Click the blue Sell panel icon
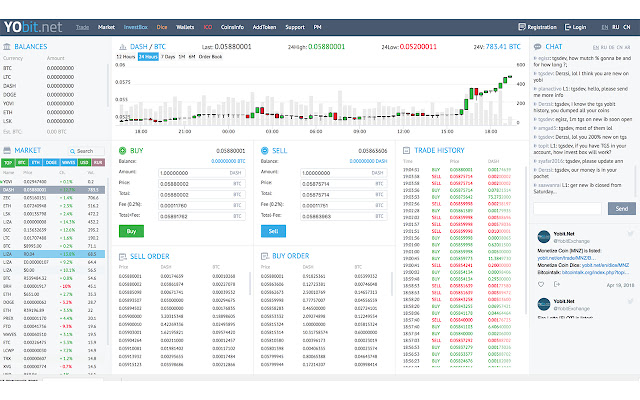 (x=264, y=151)
